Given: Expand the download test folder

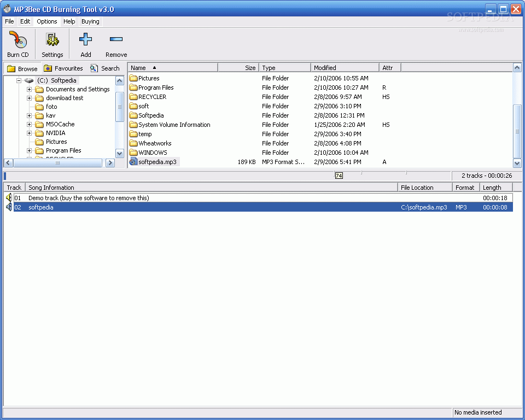Looking at the screenshot, I should (x=29, y=98).
